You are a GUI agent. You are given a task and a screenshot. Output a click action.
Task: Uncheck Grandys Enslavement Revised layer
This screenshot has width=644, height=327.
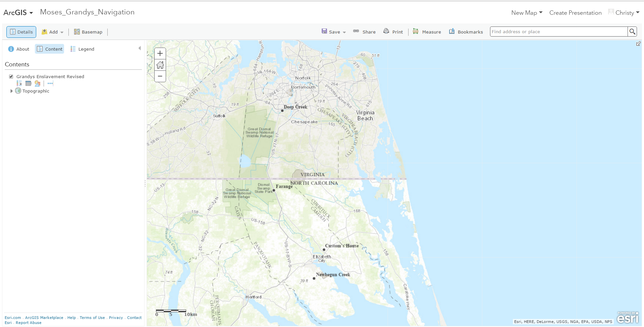(11, 76)
